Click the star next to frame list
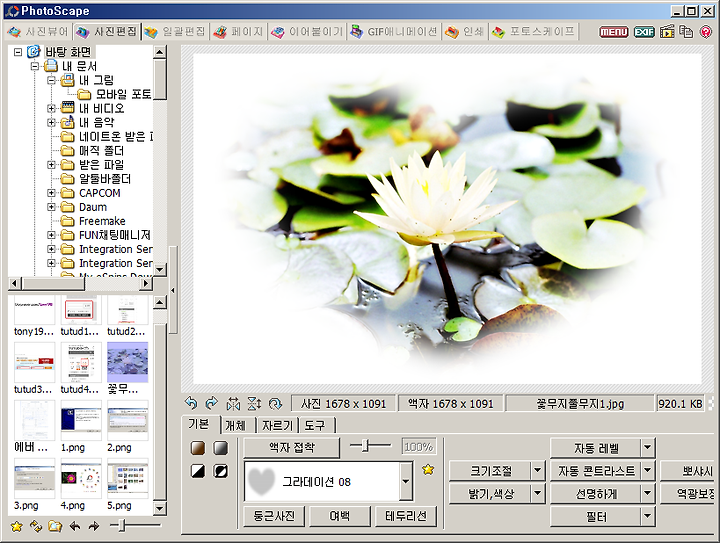 click(x=428, y=470)
